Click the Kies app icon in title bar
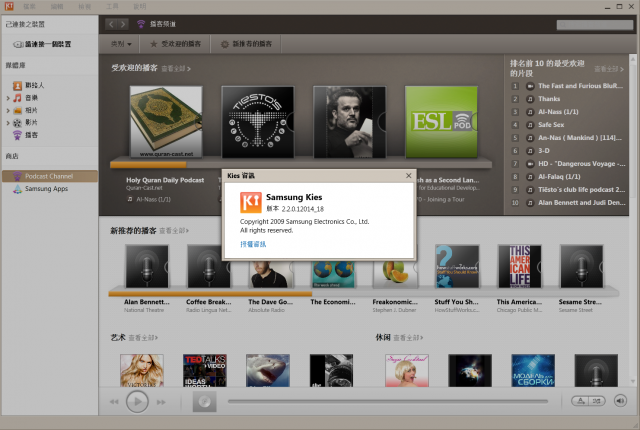640x430 pixels. point(9,6)
